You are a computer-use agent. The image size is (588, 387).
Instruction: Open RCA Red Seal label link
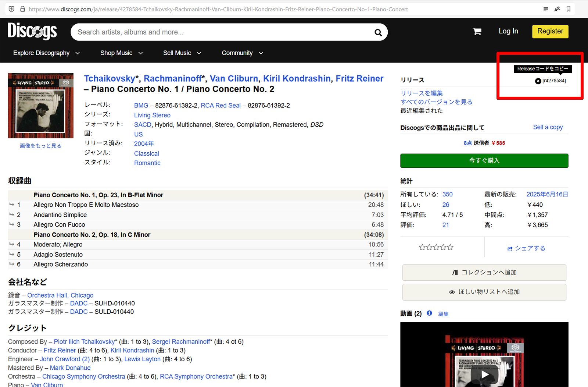click(220, 106)
